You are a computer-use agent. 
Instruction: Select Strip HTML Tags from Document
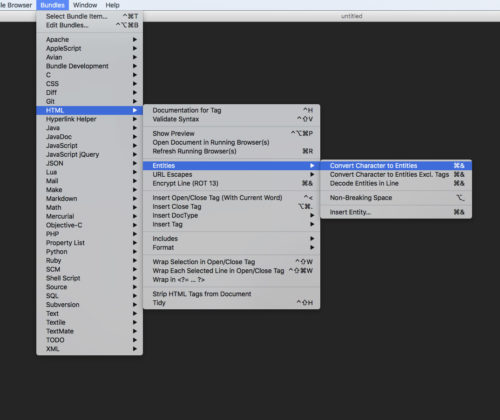pos(231,294)
